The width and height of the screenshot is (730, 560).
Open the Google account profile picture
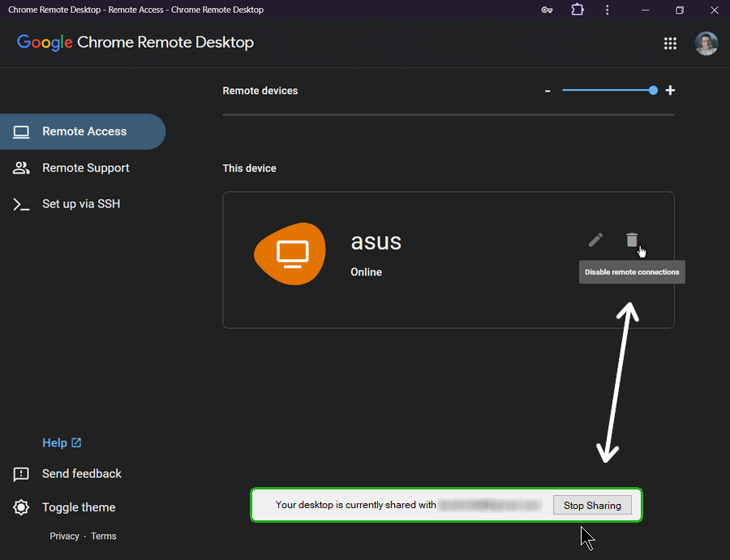[706, 43]
